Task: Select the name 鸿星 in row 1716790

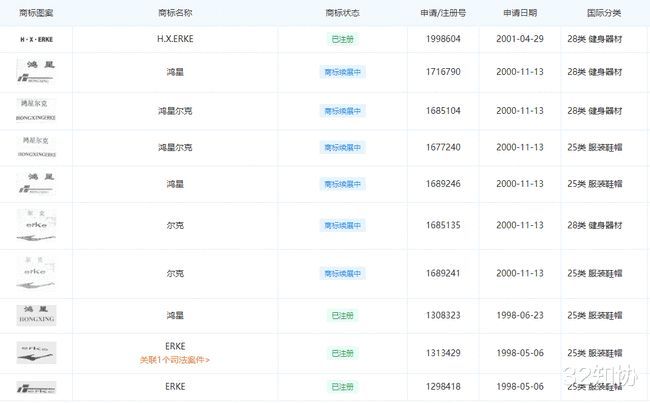Action: click(x=175, y=72)
